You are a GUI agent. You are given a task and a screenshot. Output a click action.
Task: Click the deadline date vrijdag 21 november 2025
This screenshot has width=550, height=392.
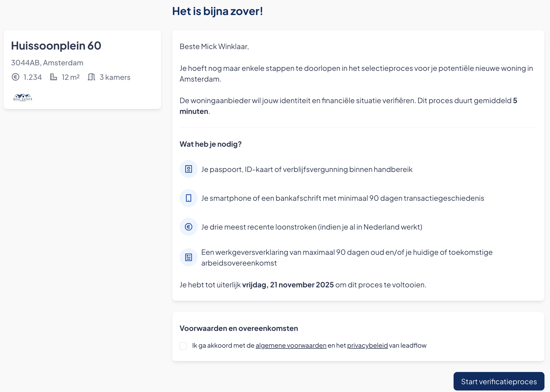click(x=288, y=285)
